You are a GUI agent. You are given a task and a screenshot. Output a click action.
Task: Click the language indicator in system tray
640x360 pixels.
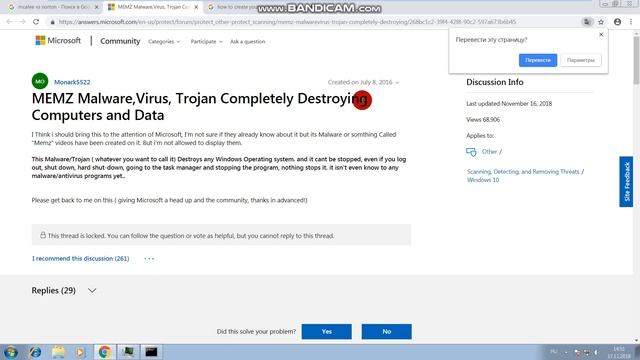pyautogui.click(x=554, y=351)
